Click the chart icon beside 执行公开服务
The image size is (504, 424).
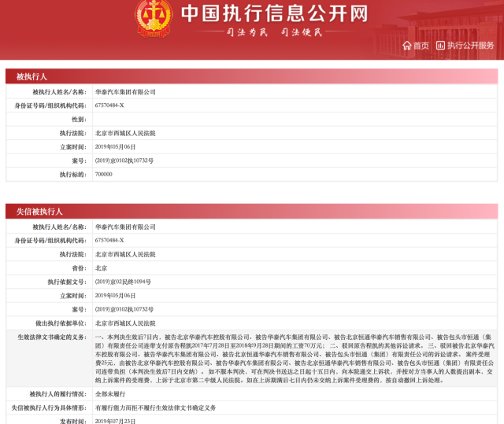[x=440, y=46]
